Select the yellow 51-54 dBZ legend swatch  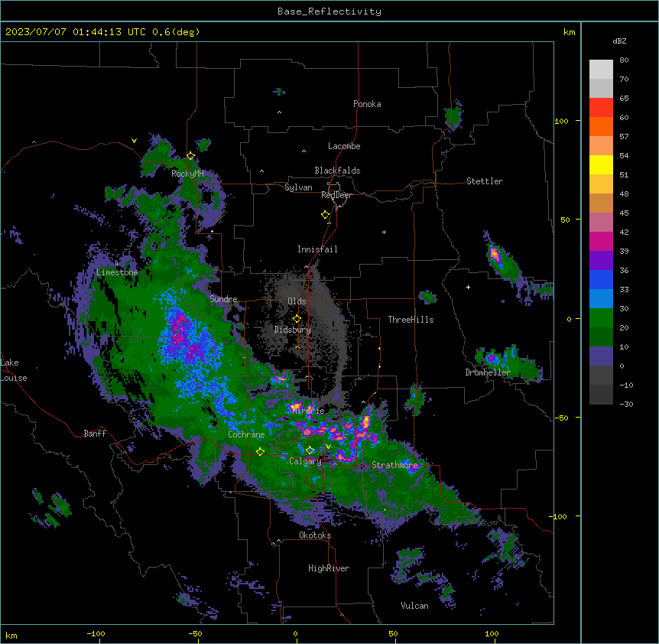click(x=601, y=165)
